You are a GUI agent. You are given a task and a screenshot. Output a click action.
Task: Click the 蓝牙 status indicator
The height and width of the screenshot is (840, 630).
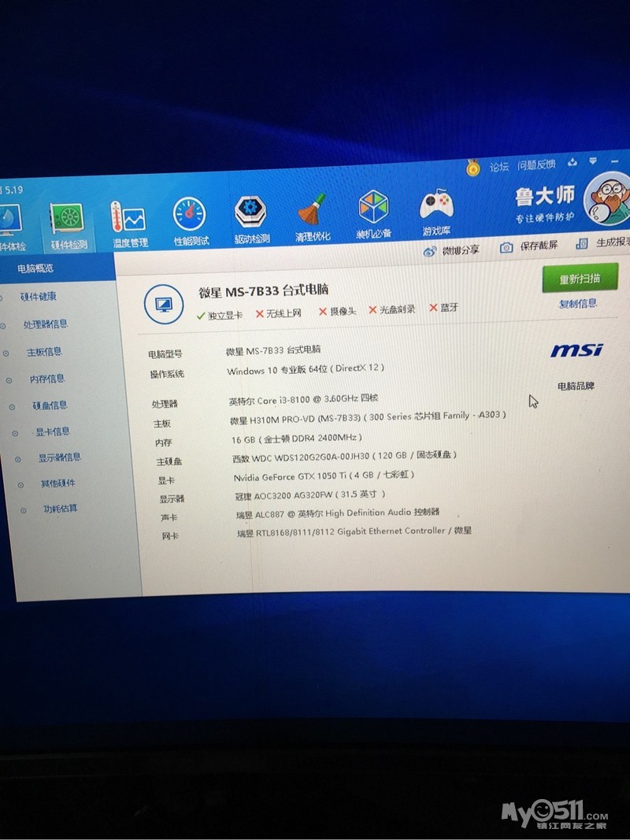(x=443, y=308)
